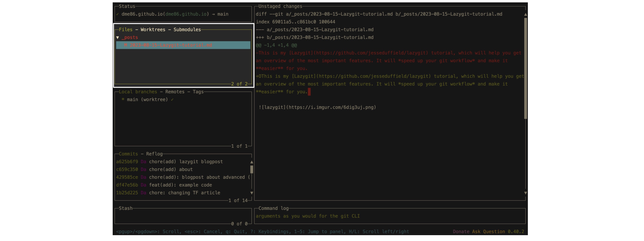The image size is (644, 241).
Task: Click the repo name dme86.github.io in Status
Action: click(x=142, y=14)
